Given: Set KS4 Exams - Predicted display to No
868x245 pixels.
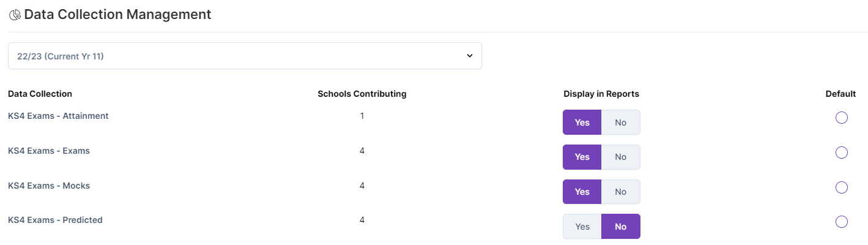Looking at the screenshot, I should pyautogui.click(x=621, y=227).
